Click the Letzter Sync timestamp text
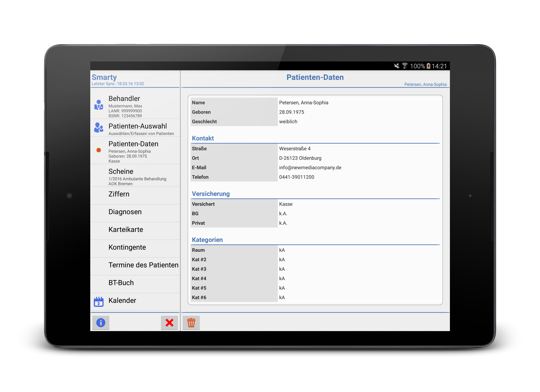Viewport: 540px width, 392px height. coord(118,84)
